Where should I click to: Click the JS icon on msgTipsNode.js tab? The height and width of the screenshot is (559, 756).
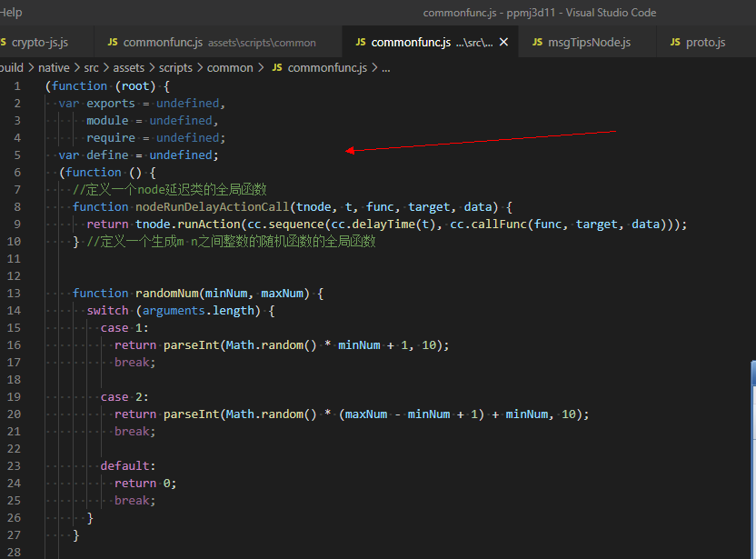tap(537, 43)
